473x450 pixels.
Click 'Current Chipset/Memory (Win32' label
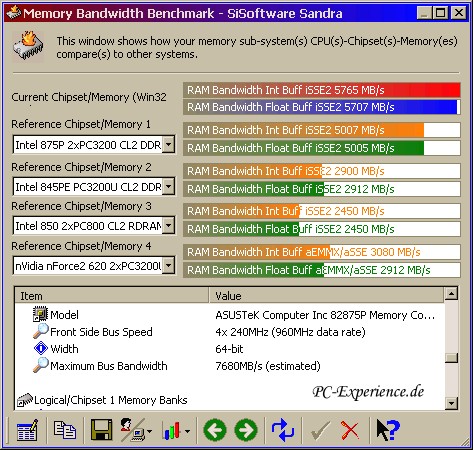(89, 97)
